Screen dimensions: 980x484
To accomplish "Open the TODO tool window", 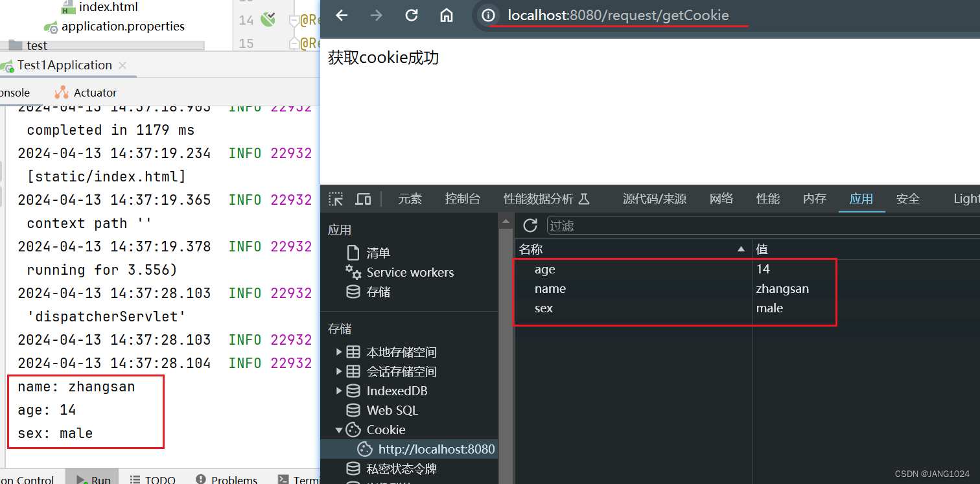I will [x=153, y=479].
